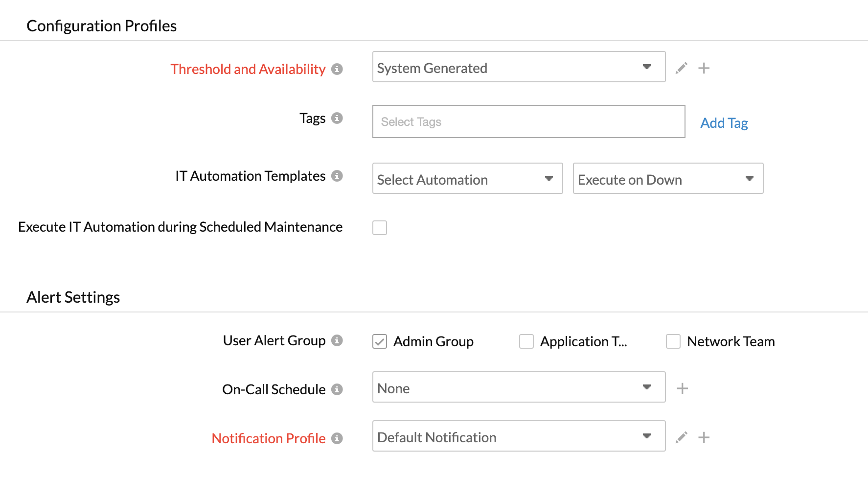Open the Execute on Down dropdown
The width and height of the screenshot is (868, 479).
[x=668, y=179]
